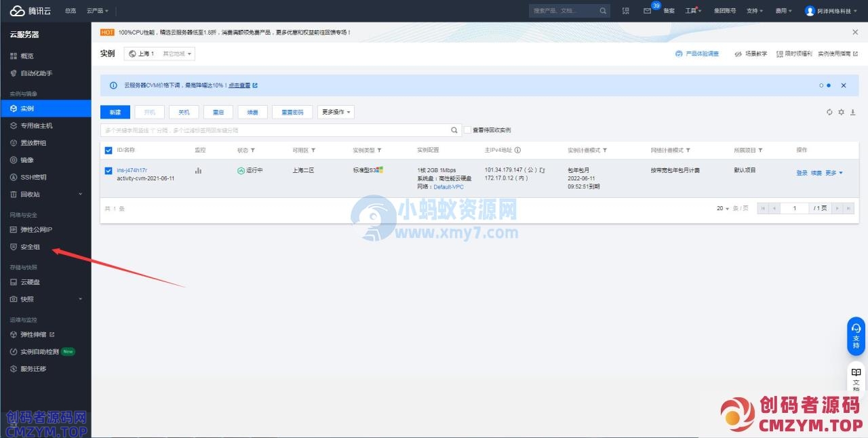This screenshot has height=438, width=868.
Task: Open monitoring chart for instance ins-j474h17r
Action: [x=198, y=171]
